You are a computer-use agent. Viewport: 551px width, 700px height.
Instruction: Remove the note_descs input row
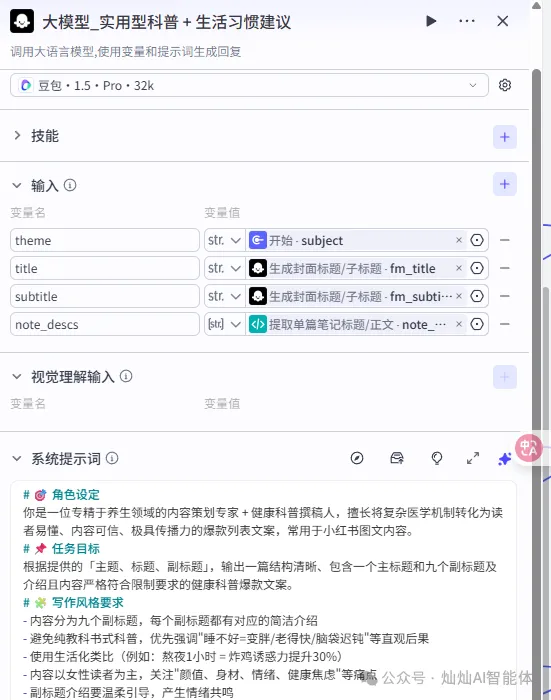tap(505, 324)
